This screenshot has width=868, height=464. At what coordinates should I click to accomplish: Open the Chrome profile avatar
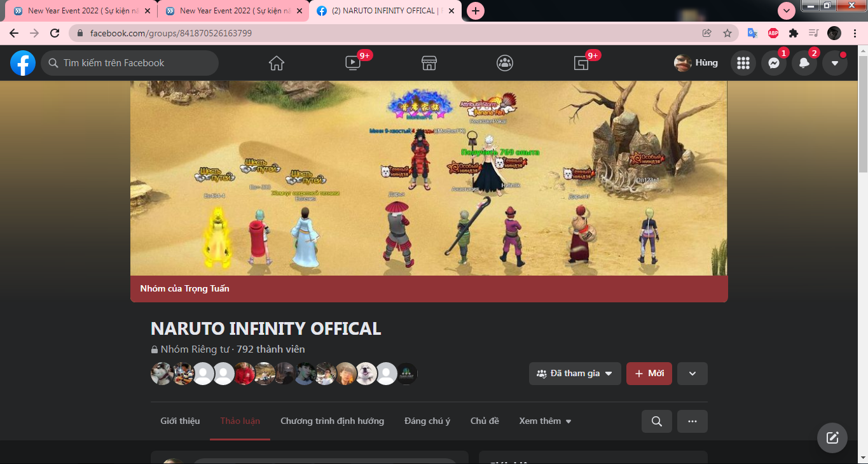(x=834, y=33)
